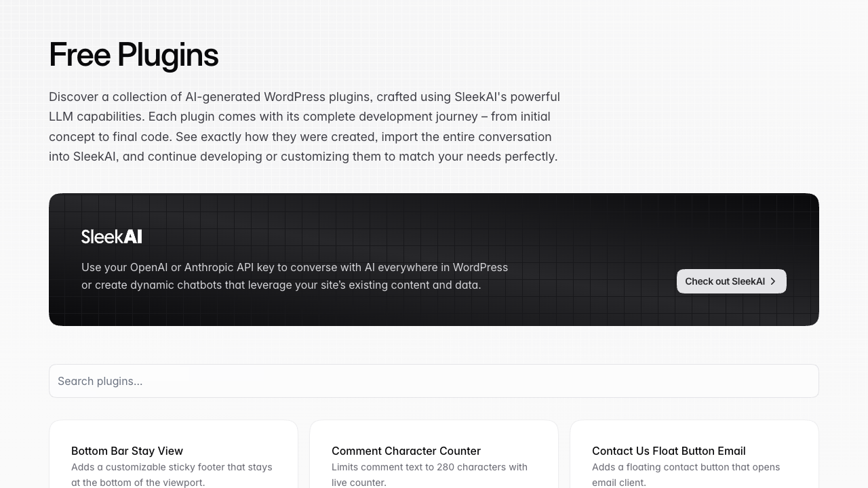The width and height of the screenshot is (868, 488).
Task: Click the "Free Plugins" page heading
Action: [x=134, y=55]
